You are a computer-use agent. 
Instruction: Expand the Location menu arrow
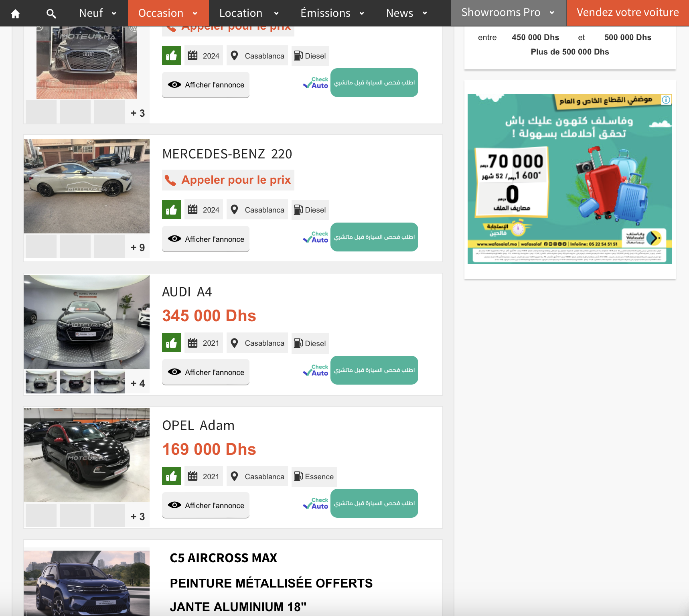pyautogui.click(x=276, y=13)
